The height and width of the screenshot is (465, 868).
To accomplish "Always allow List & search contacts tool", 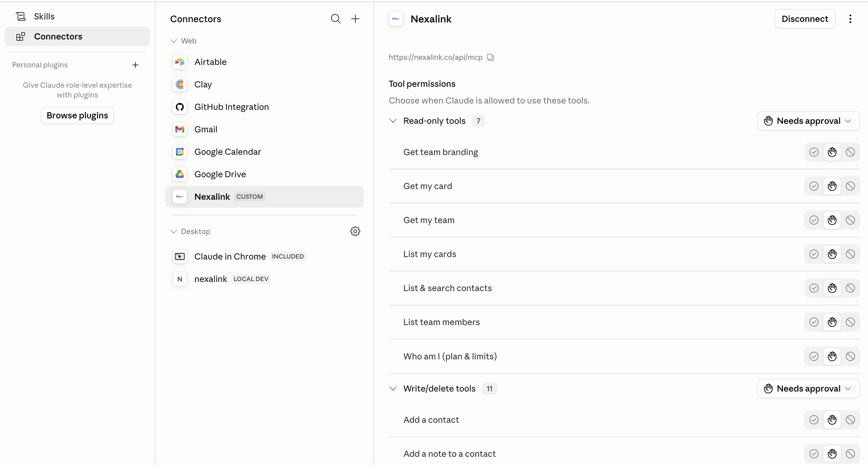I will point(814,288).
